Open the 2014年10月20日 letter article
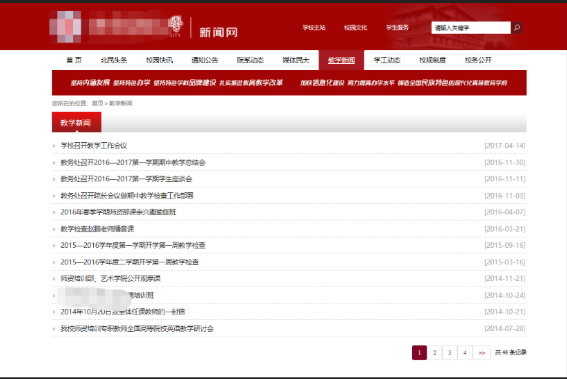The width and height of the screenshot is (567, 379). (x=123, y=312)
